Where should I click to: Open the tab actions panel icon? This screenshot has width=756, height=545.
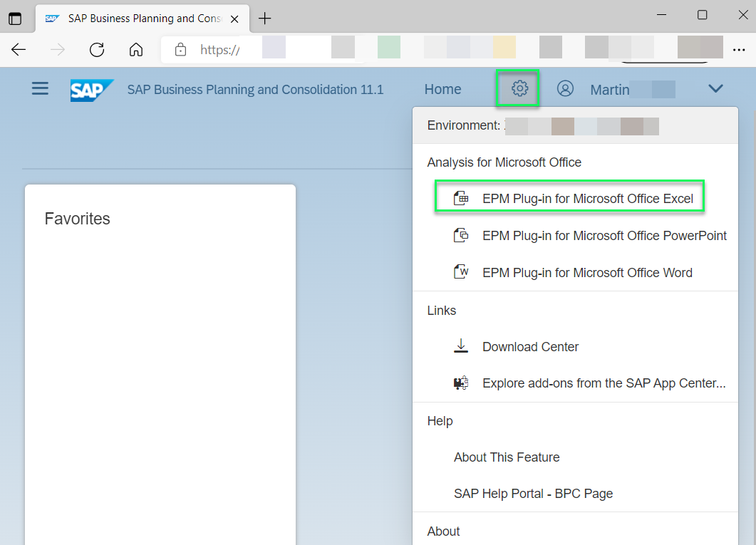coord(15,18)
